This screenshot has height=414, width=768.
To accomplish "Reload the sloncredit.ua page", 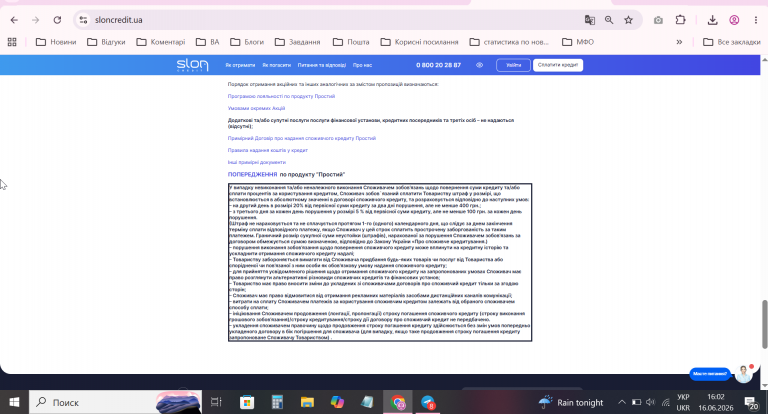I will point(57,20).
